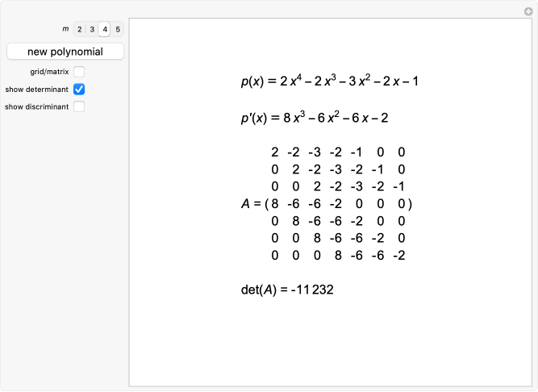Click the 'show determinant' label text
This screenshot has height=392, width=538.
[x=36, y=89]
